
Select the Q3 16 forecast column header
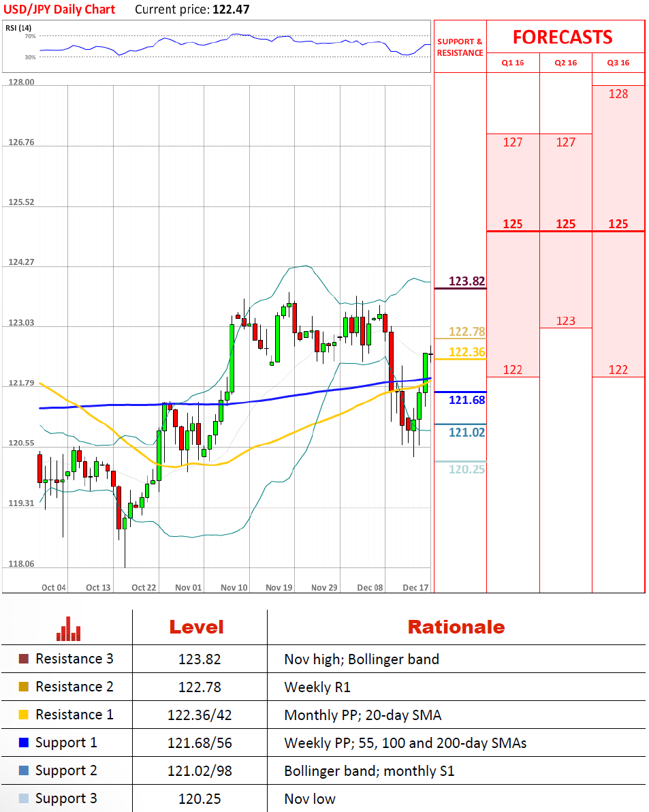[x=618, y=63]
